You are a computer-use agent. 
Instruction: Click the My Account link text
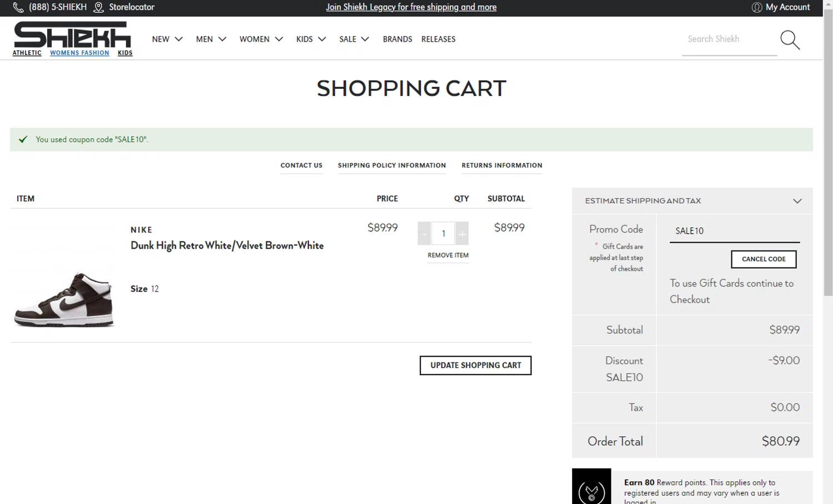[x=787, y=7]
